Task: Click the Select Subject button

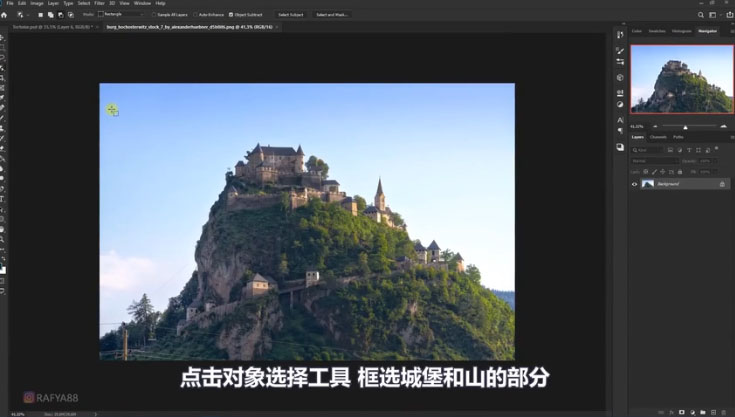Action: tap(290, 15)
